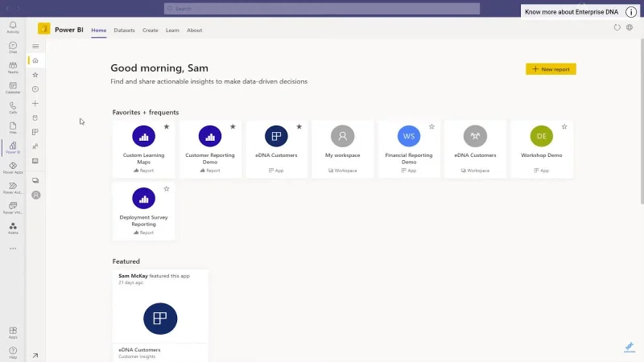Image resolution: width=644 pixels, height=362 pixels.
Task: Click the Teams search box
Action: [x=321, y=9]
